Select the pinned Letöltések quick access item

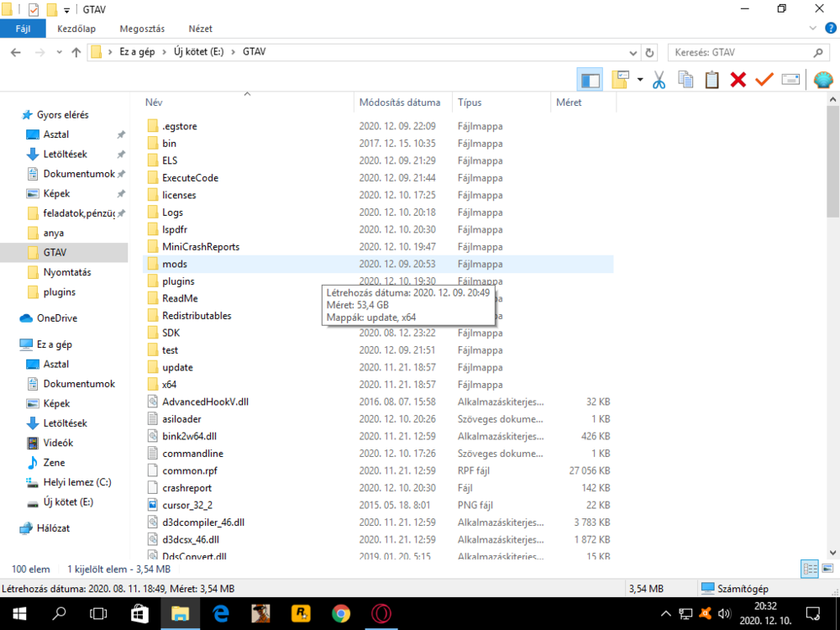65,155
